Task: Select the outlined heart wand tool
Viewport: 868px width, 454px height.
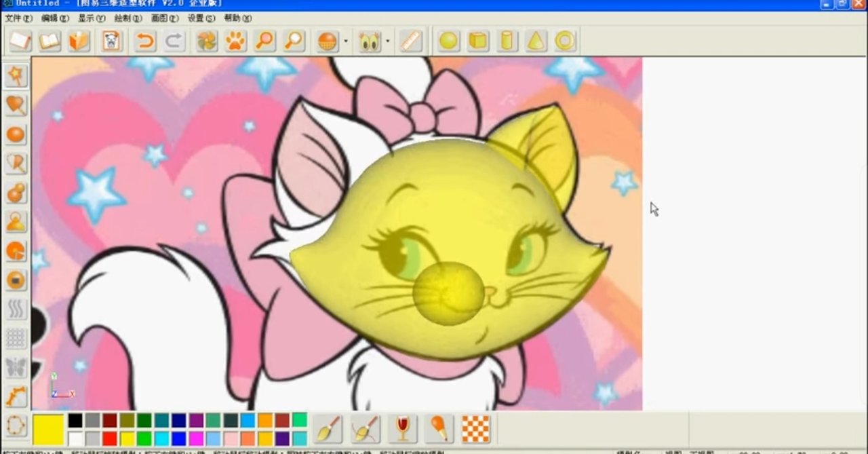Action: pos(16,164)
